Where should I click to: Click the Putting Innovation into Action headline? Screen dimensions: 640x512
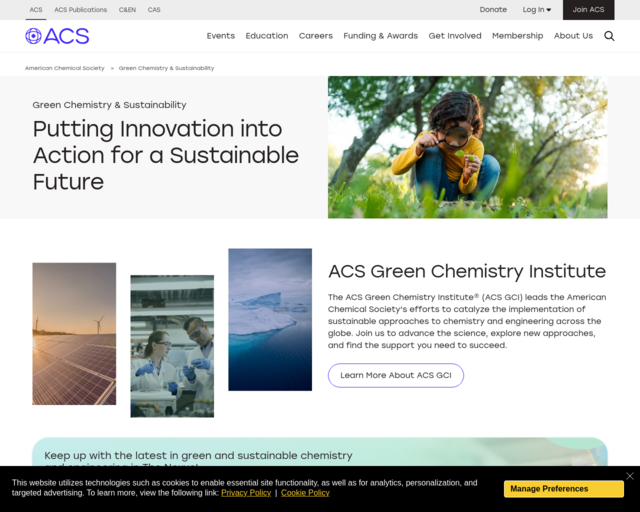(166, 155)
